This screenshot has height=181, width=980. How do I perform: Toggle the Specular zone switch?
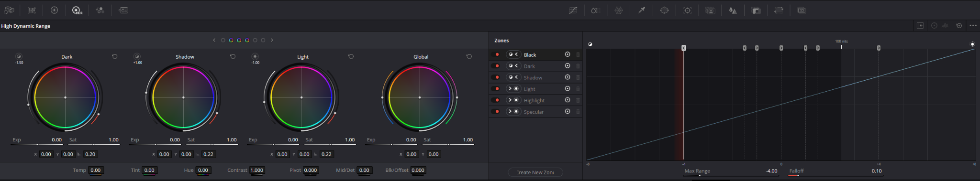pyautogui.click(x=497, y=112)
